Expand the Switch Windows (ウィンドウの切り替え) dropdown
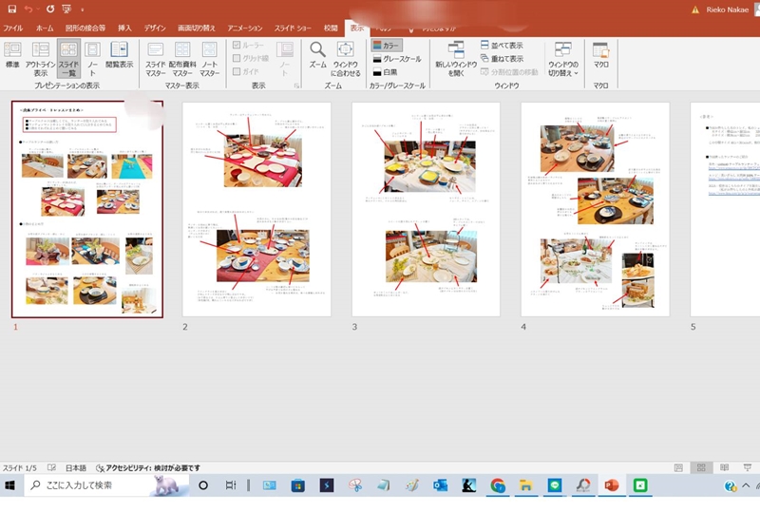The image size is (760, 532). pyautogui.click(x=562, y=59)
